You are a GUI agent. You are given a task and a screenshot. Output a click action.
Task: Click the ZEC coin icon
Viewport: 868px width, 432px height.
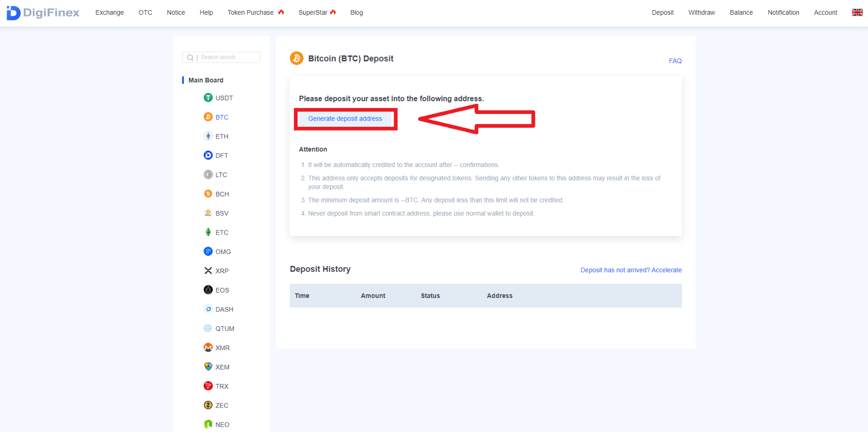tap(208, 405)
